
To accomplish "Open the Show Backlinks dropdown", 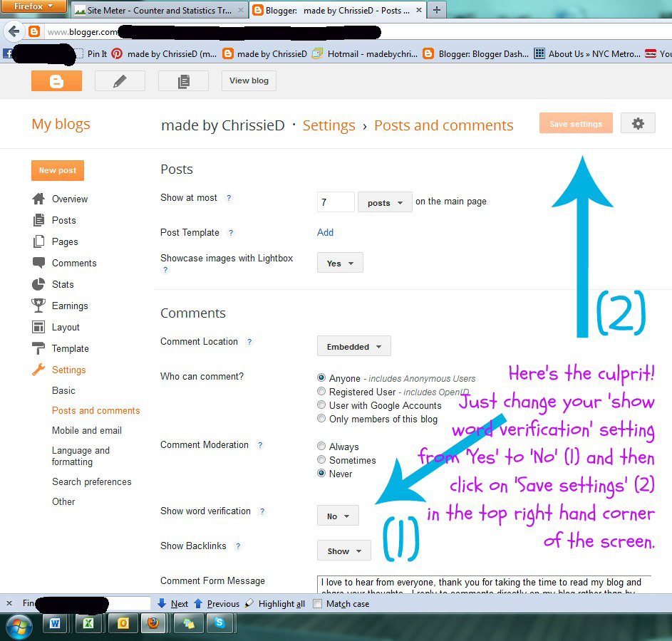I will pos(343,551).
